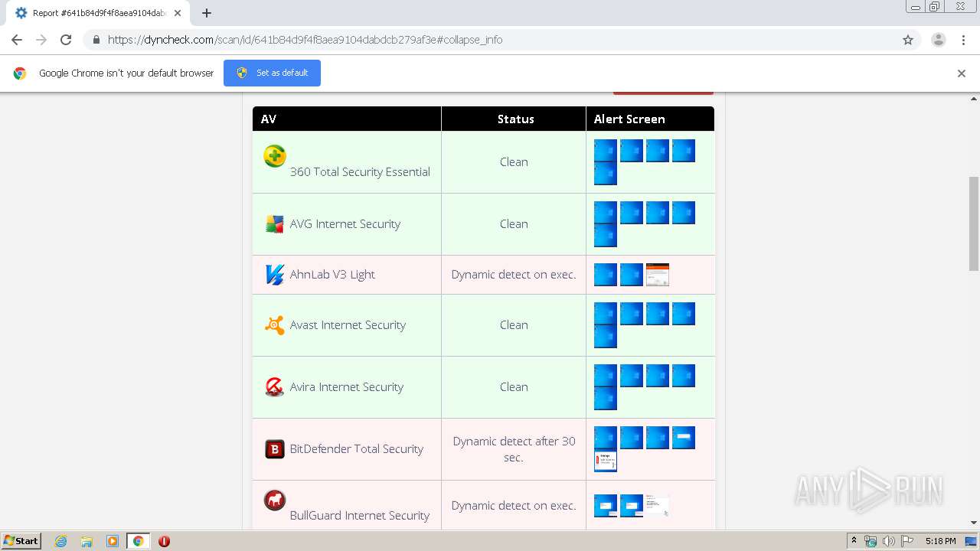Bookmark this page with the star icon
980x551 pixels.
pyautogui.click(x=908, y=40)
